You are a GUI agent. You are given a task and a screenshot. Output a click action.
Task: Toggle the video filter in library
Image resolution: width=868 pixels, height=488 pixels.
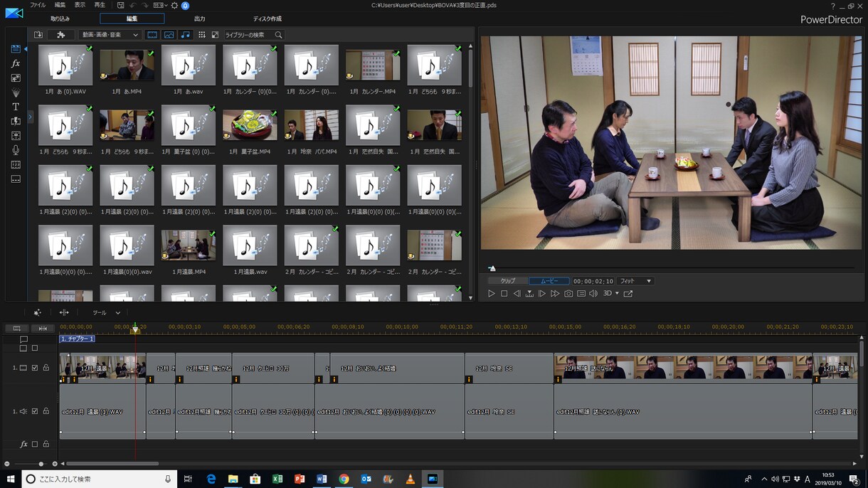tap(152, 34)
